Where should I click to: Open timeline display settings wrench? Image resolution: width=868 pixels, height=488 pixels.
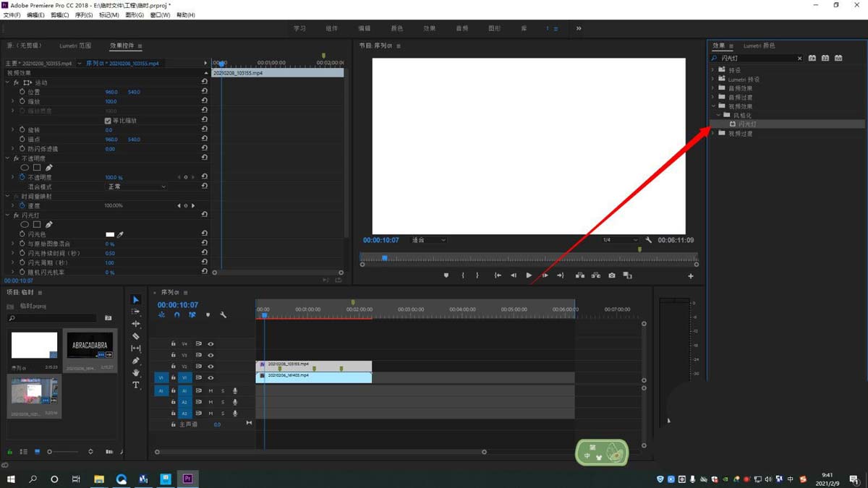(223, 315)
